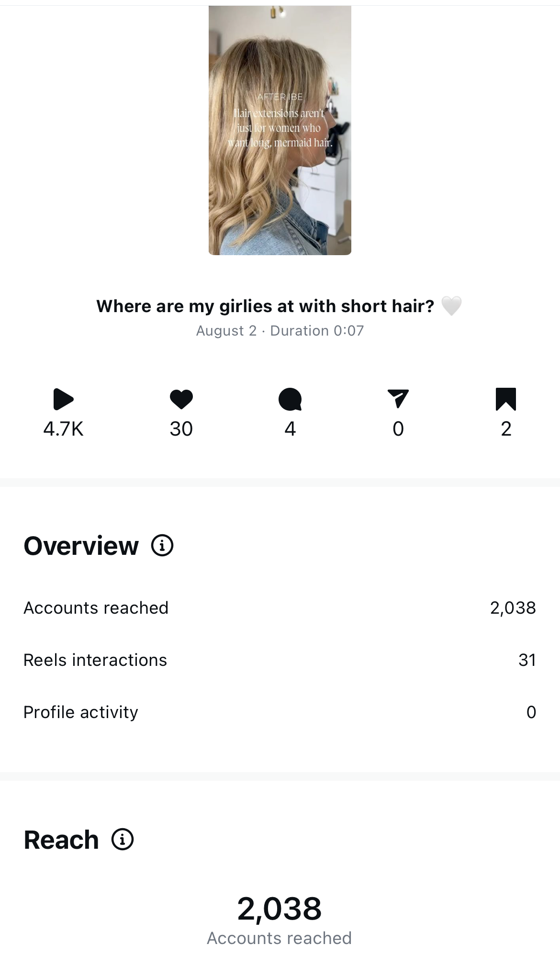560x967 pixels.
Task: Click the Overview section heading
Action: tap(81, 546)
